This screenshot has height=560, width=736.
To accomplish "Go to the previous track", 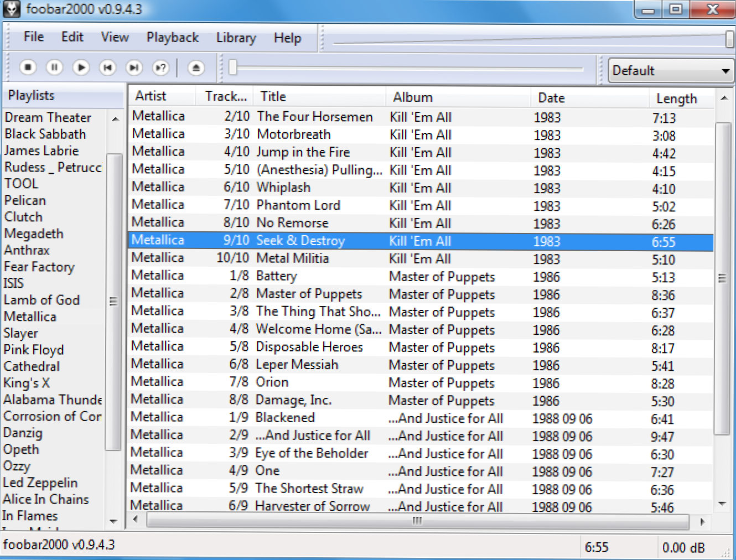I will click(107, 68).
